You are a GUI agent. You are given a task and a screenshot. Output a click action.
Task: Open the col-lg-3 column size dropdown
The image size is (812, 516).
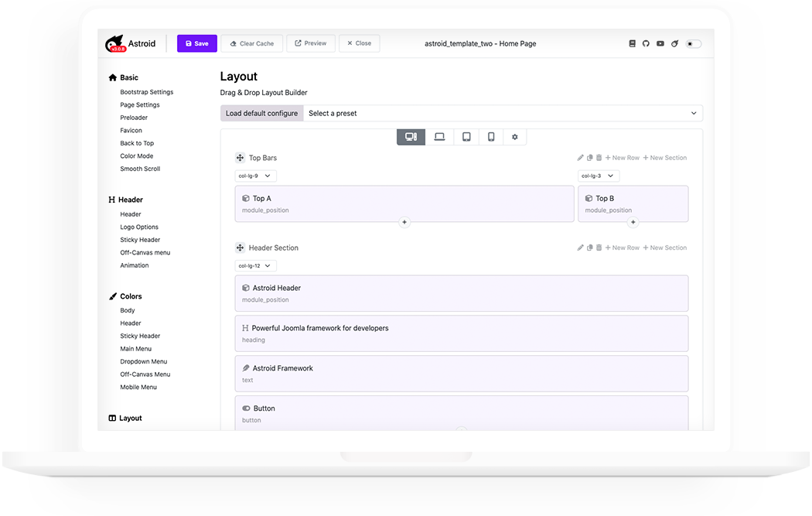tap(599, 176)
